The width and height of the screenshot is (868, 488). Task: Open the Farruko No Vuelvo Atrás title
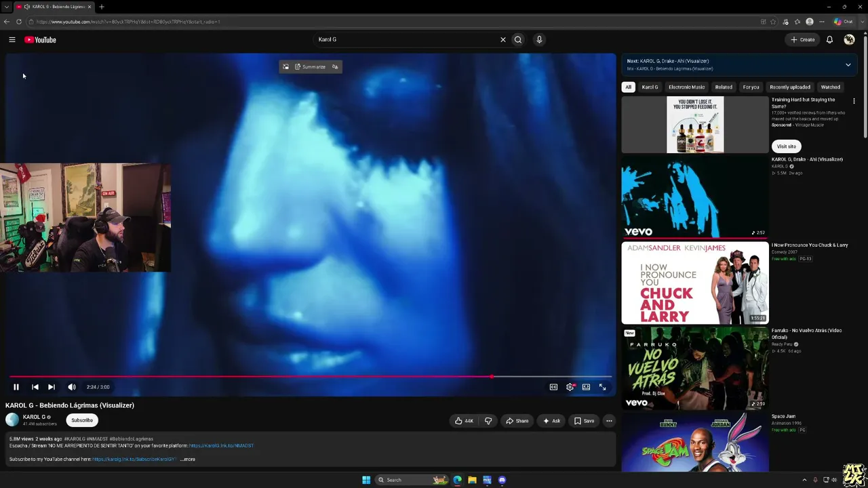click(806, 333)
